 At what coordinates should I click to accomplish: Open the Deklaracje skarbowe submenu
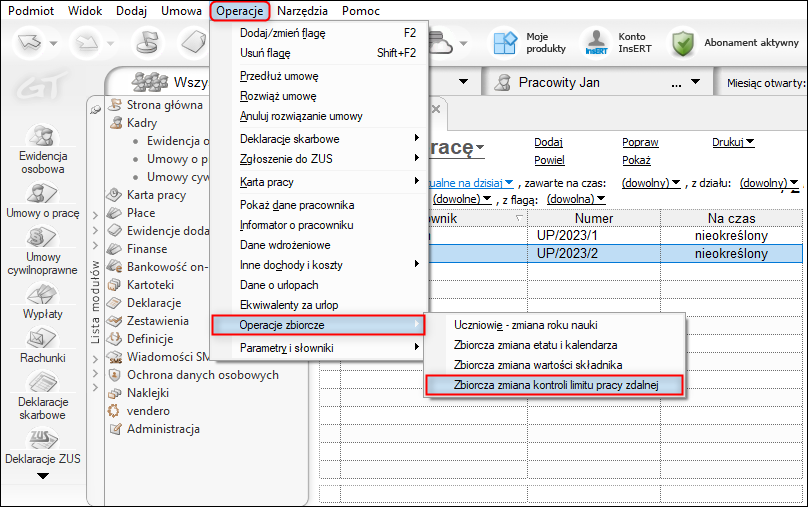click(330, 139)
